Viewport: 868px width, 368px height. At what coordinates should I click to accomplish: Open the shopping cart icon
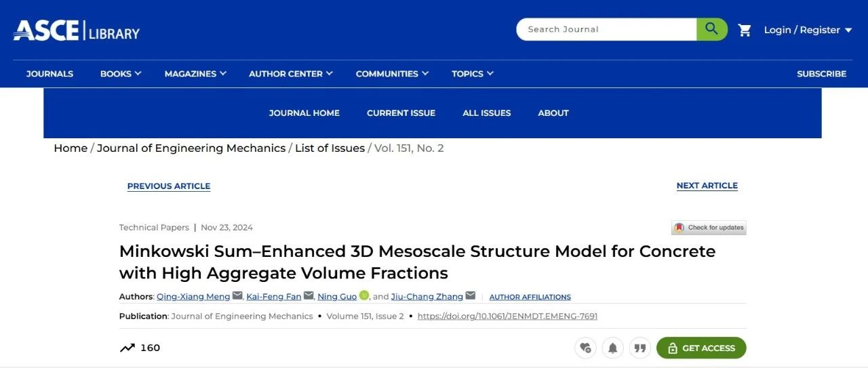[745, 30]
